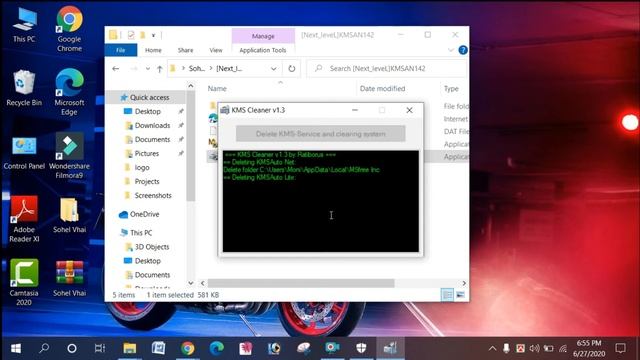Expand the Explorer ribbon chevron
The height and width of the screenshot is (360, 640).
451,50
